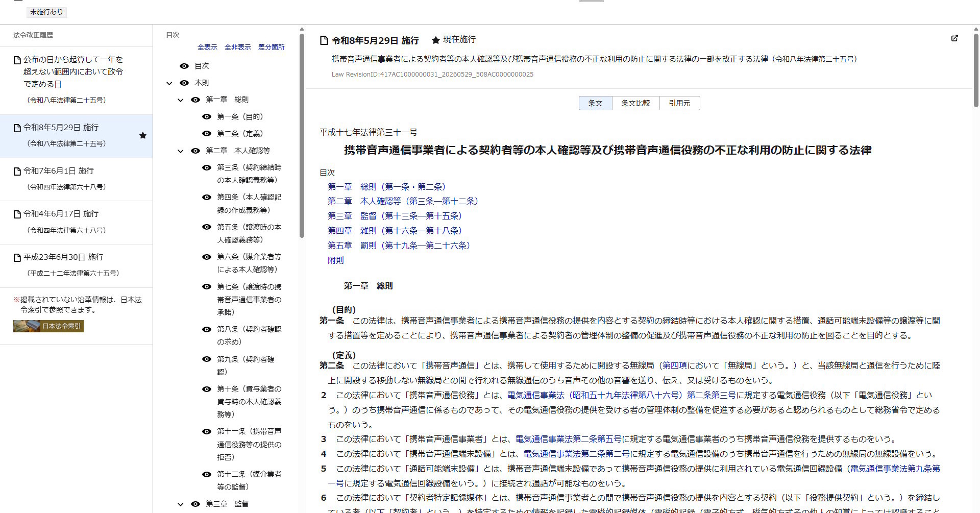Viewport: 980px width, 513px height.
Task: Switch to the 引用元 tab
Action: click(x=679, y=103)
